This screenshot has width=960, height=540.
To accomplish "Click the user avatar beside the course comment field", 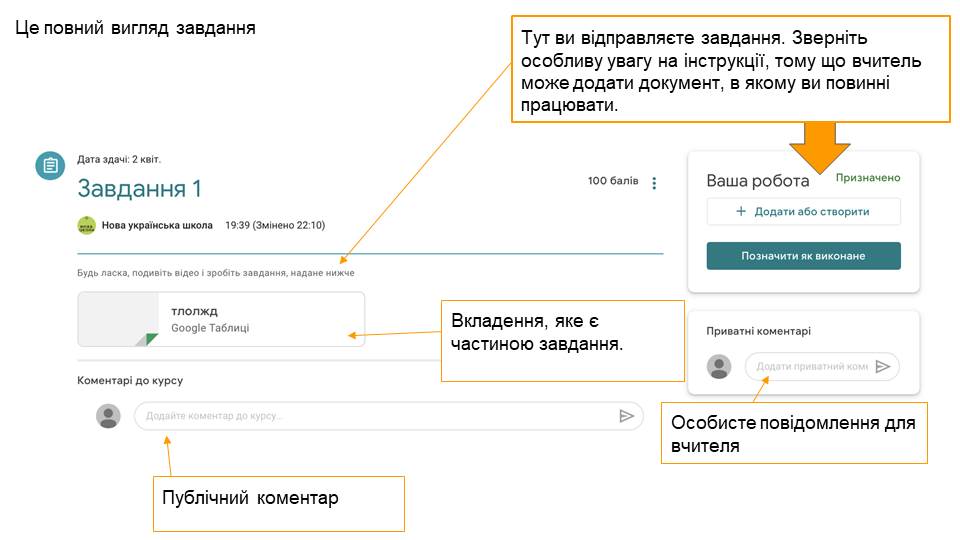I will 108,416.
